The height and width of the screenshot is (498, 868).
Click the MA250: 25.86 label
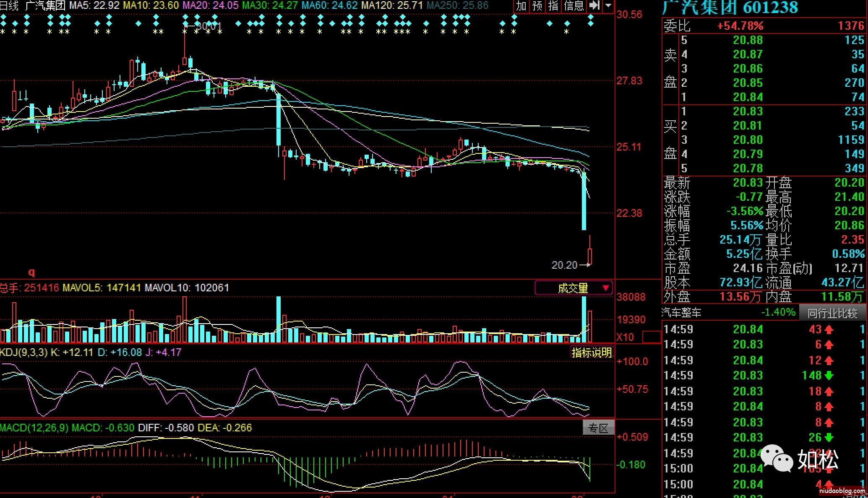[x=458, y=5]
